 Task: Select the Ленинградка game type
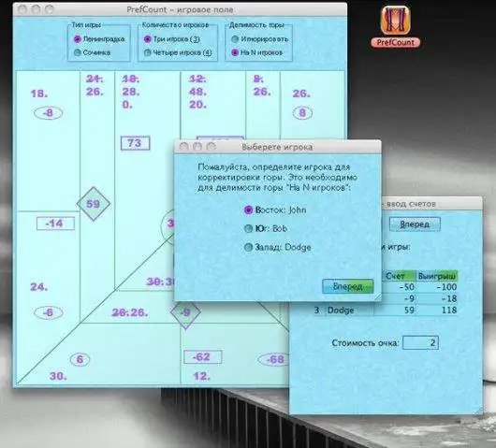click(x=99, y=39)
